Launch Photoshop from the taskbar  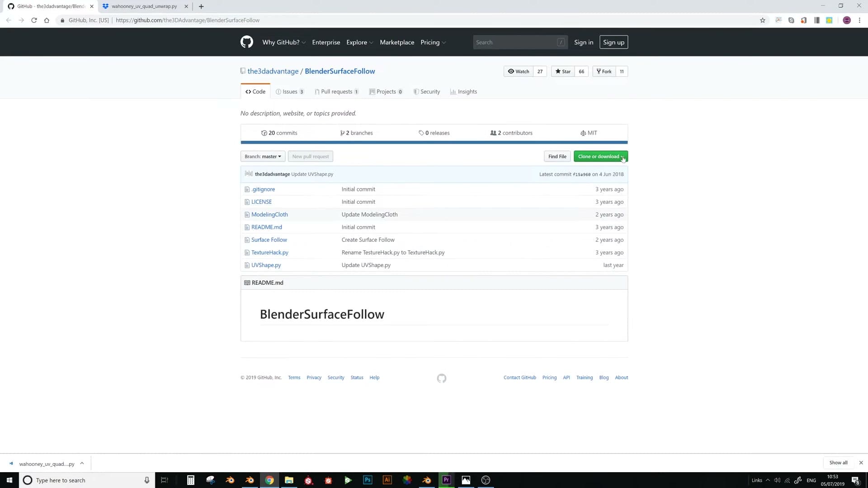tap(368, 480)
